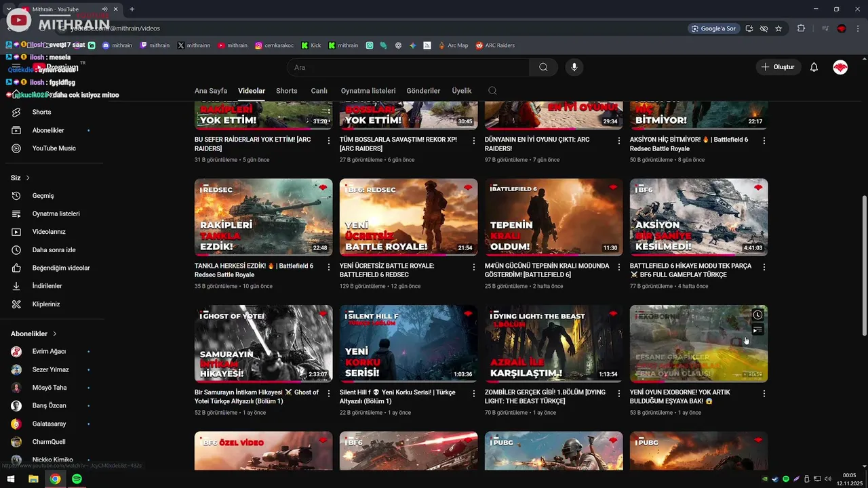Open ARC Raiders bookmark
This screenshot has width=868, height=488.
494,45
